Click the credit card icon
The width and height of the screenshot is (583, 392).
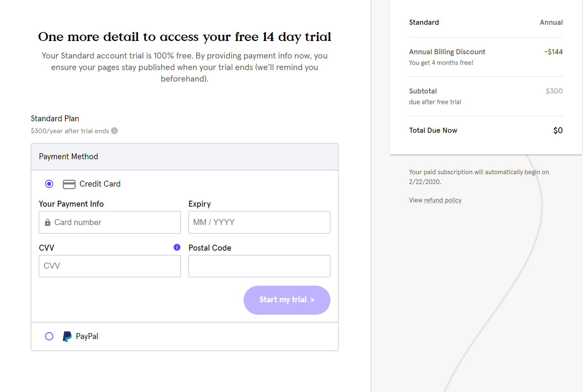coord(69,184)
